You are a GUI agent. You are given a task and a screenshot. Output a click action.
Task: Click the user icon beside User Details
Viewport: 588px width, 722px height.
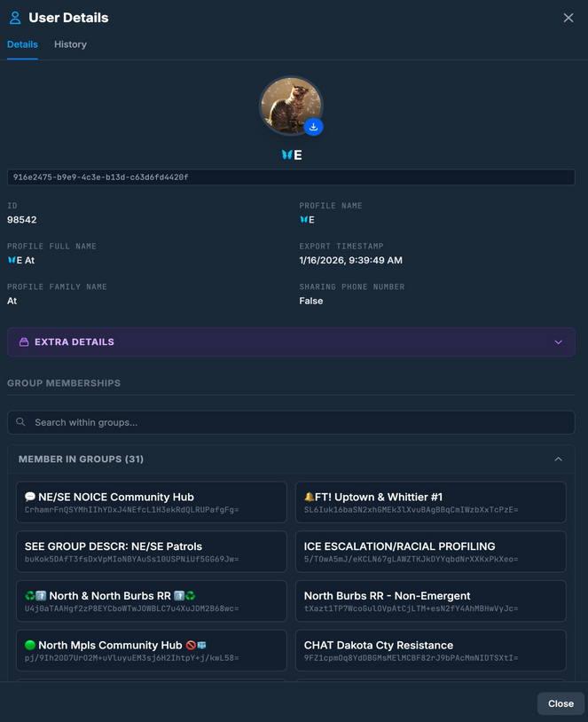point(15,18)
